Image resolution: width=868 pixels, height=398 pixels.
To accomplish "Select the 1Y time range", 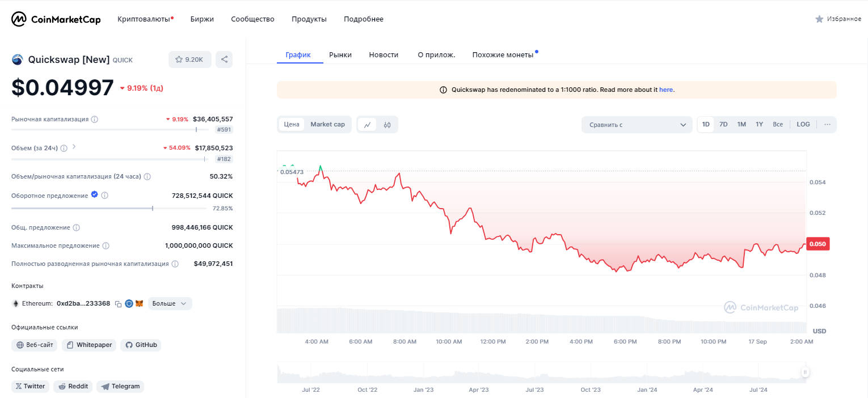I will click(759, 124).
